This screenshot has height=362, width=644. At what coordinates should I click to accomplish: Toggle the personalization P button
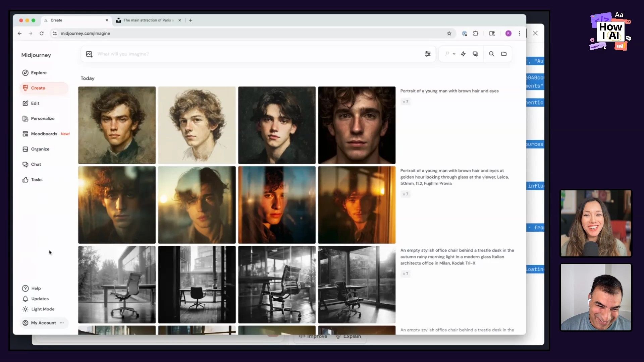pyautogui.click(x=447, y=54)
